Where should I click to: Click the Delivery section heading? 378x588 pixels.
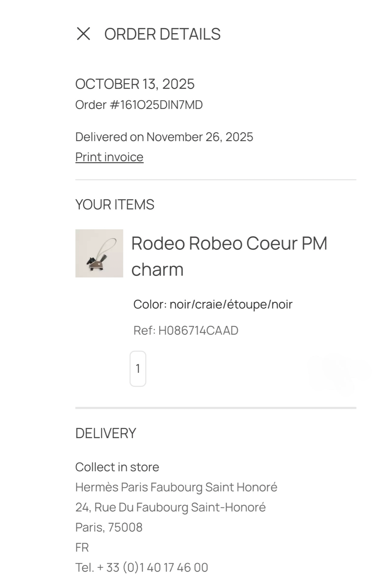pyautogui.click(x=106, y=433)
